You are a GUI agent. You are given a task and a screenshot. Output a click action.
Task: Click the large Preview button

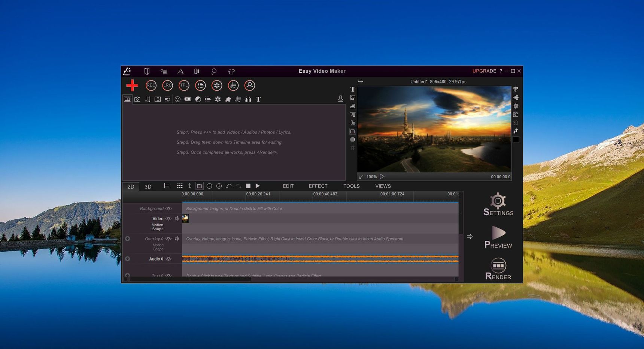coord(498,237)
